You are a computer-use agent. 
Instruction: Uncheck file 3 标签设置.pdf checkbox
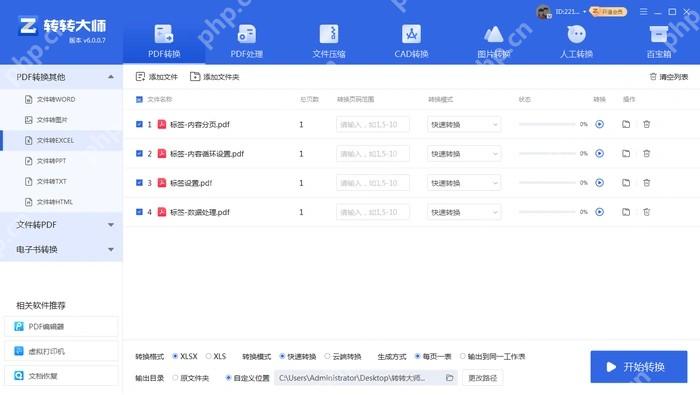coord(139,183)
